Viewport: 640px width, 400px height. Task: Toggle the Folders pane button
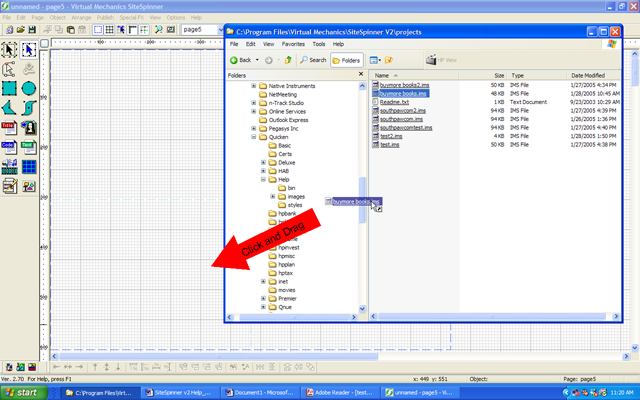346,60
